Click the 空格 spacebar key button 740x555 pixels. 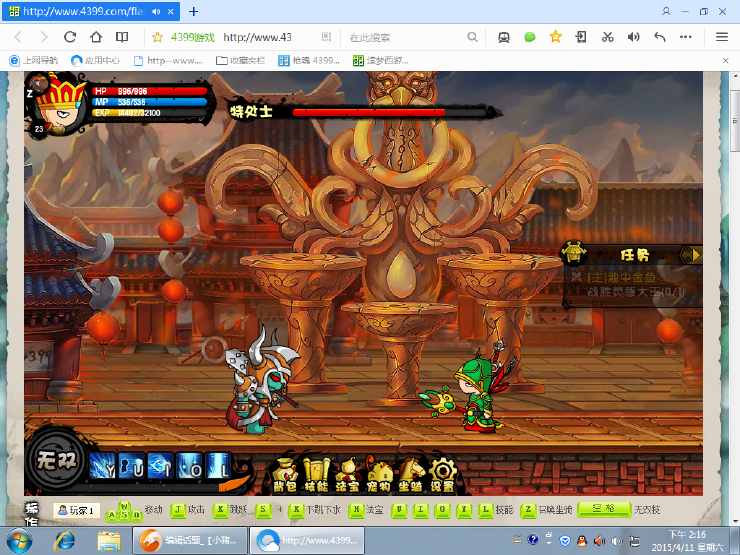coord(604,509)
